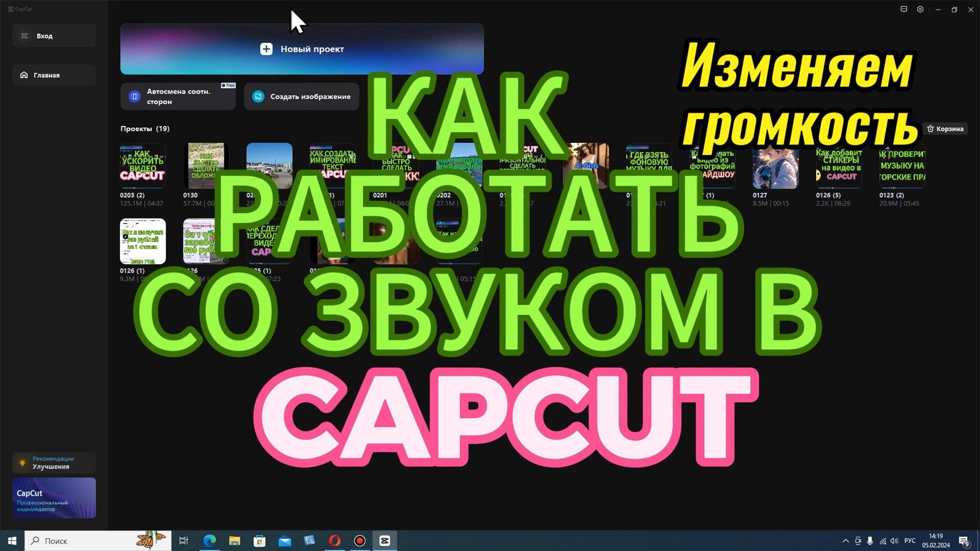Open the red record app on taskbar
The image size is (980, 551).
click(360, 541)
